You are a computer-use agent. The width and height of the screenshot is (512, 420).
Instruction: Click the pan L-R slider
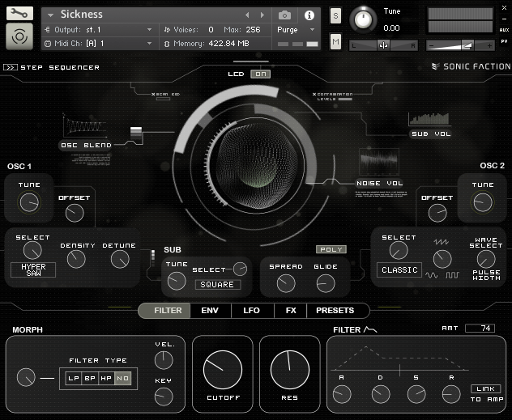383,45
